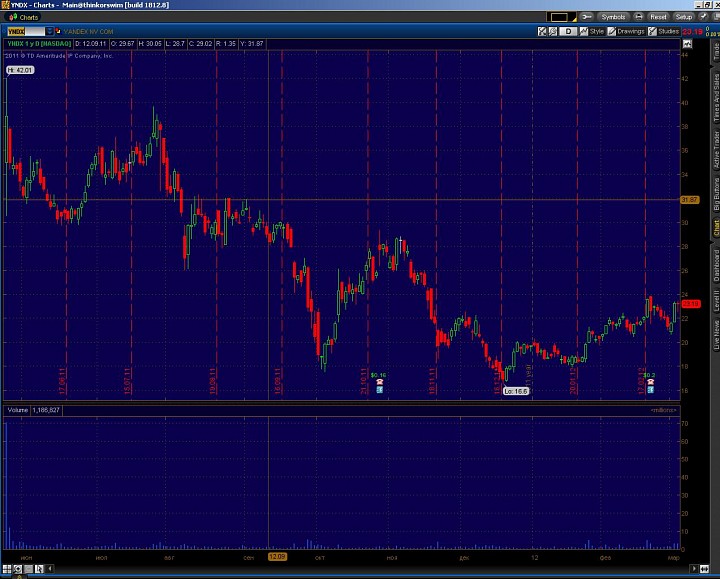Click the expand chart tool icon
The width and height of the screenshot is (720, 579).
click(542, 31)
